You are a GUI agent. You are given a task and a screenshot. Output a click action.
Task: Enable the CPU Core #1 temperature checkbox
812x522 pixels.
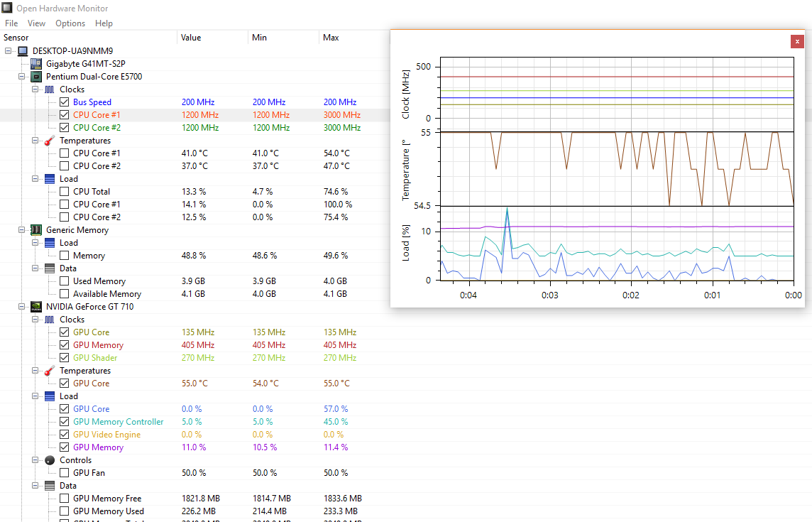click(x=64, y=153)
